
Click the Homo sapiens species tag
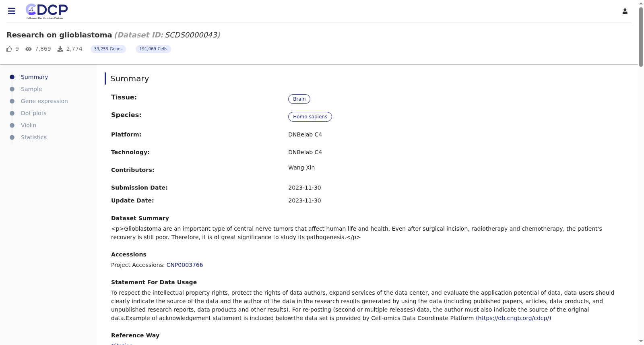coord(310,117)
